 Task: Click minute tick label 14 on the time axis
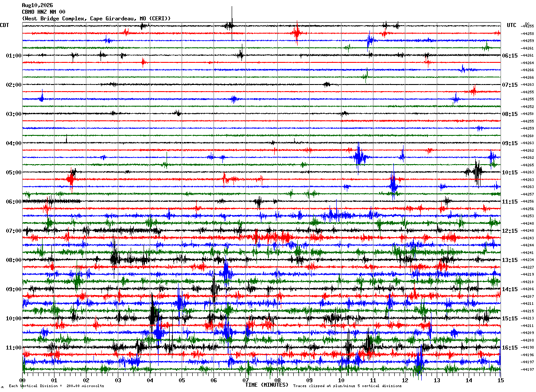(x=469, y=380)
